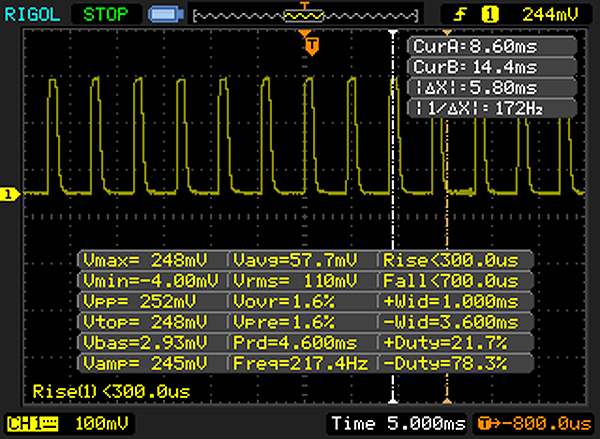Click the Prd=4.600ms measurement
Viewport: 600px width, 439px height.
tap(295, 343)
